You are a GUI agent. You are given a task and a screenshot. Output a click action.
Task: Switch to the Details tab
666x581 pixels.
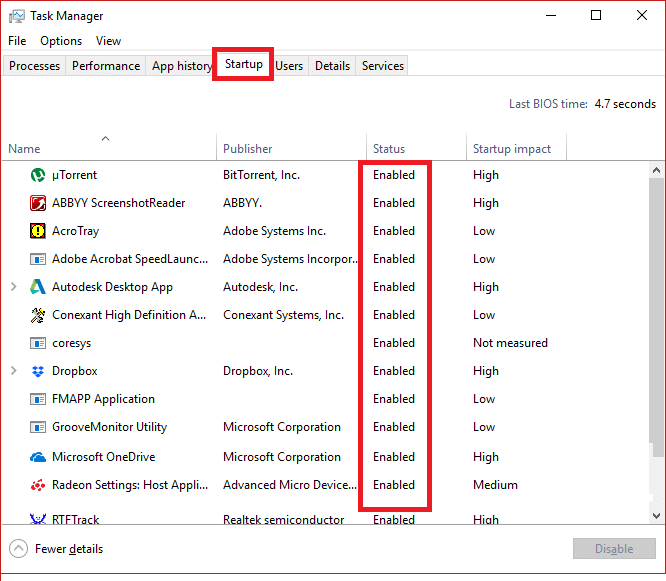click(333, 66)
